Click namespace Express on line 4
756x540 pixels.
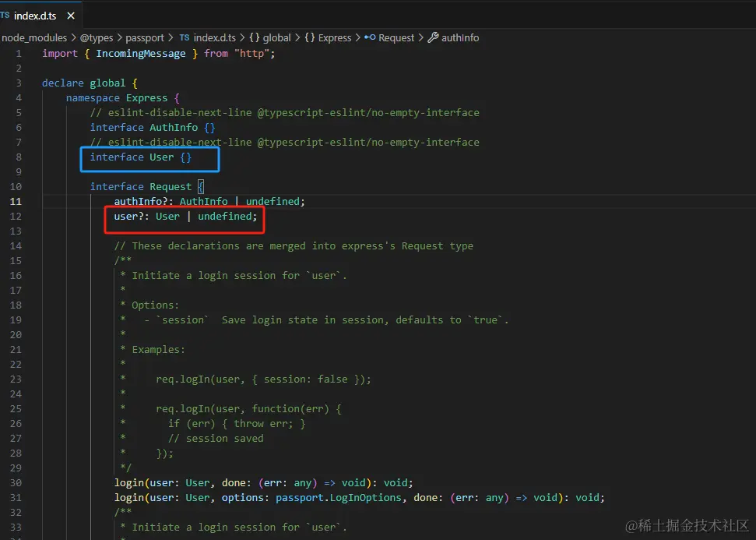117,98
